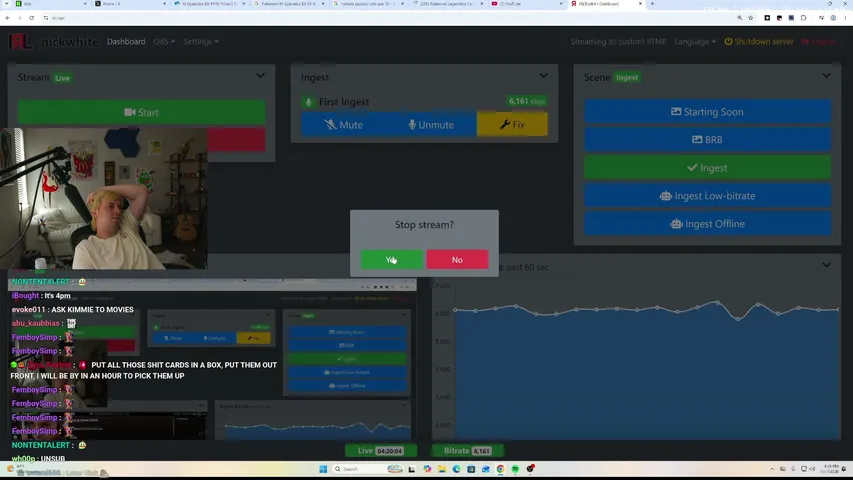Image resolution: width=853 pixels, height=480 pixels.
Task: Switch scene to BRB
Action: 707,140
